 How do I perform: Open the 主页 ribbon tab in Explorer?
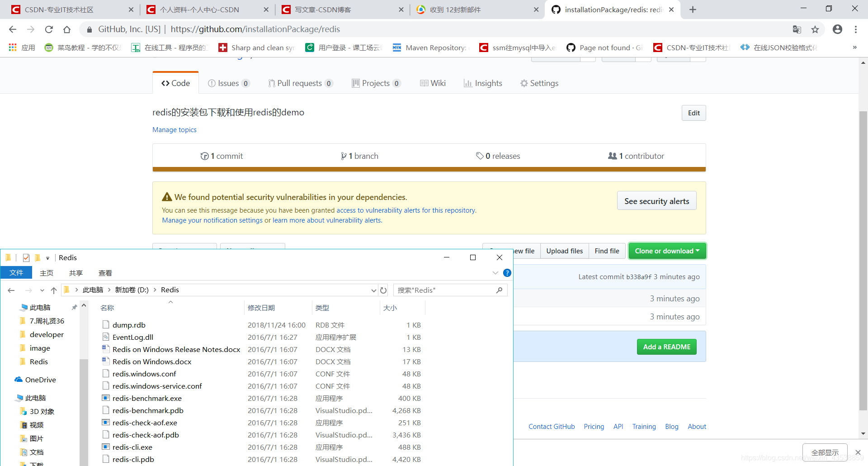[x=47, y=273]
